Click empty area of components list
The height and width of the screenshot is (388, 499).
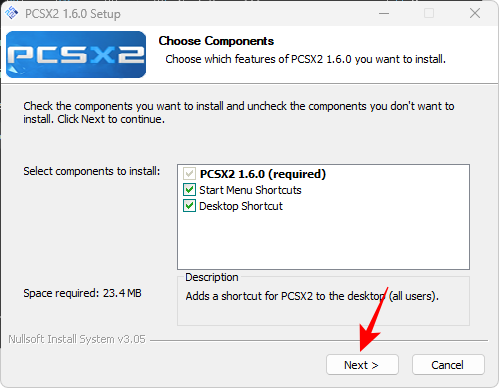pos(323,242)
